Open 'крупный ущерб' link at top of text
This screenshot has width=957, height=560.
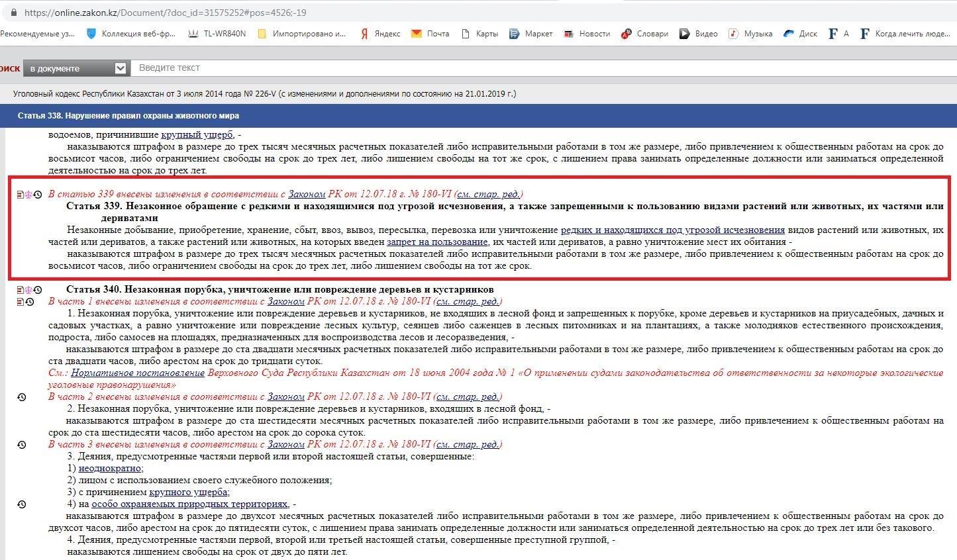click(x=197, y=135)
